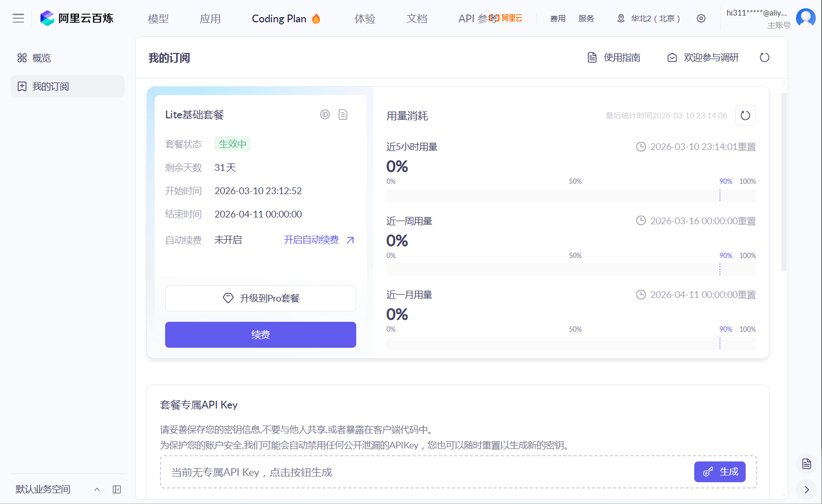Click the floating document icon
Screen dimensions: 822x504
[x=806, y=464]
